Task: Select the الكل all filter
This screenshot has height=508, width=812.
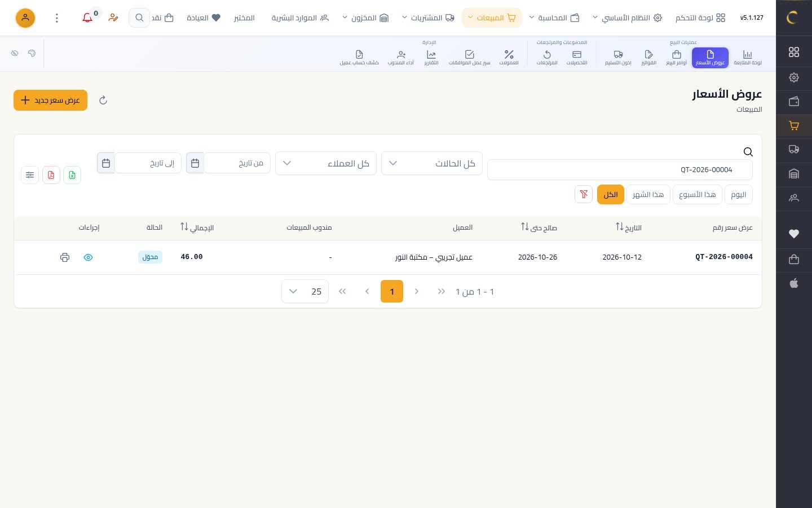Action: tap(611, 195)
